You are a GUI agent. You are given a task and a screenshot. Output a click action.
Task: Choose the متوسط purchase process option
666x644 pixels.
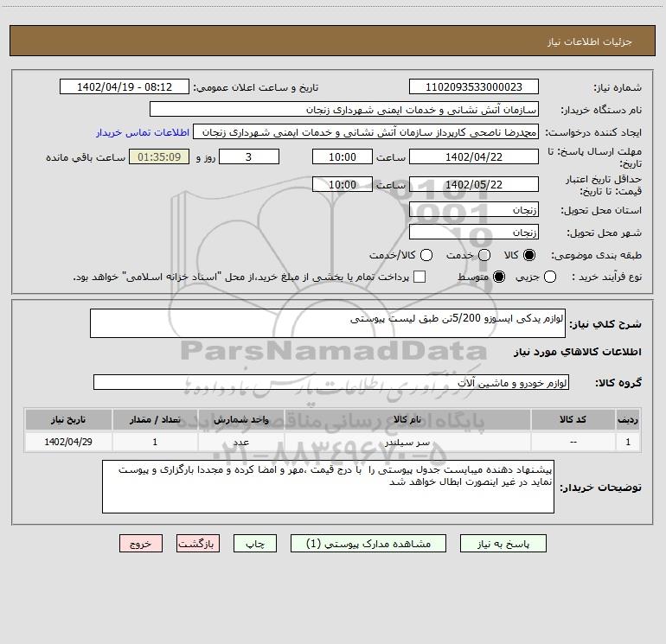click(499, 277)
